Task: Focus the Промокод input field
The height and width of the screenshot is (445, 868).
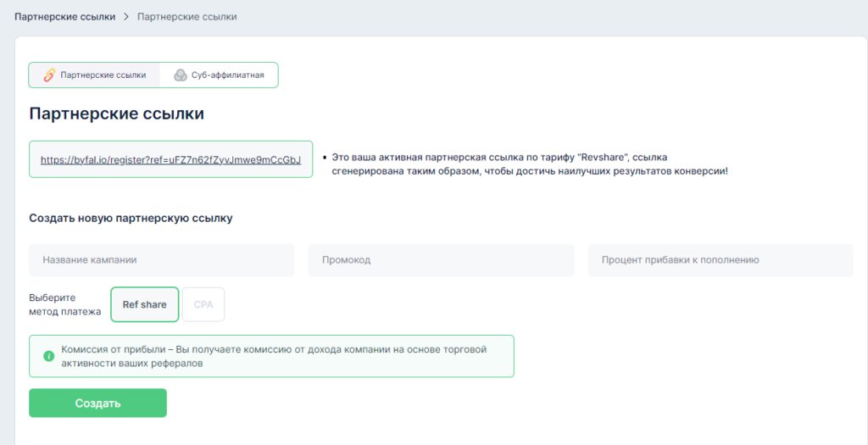Action: point(441,260)
